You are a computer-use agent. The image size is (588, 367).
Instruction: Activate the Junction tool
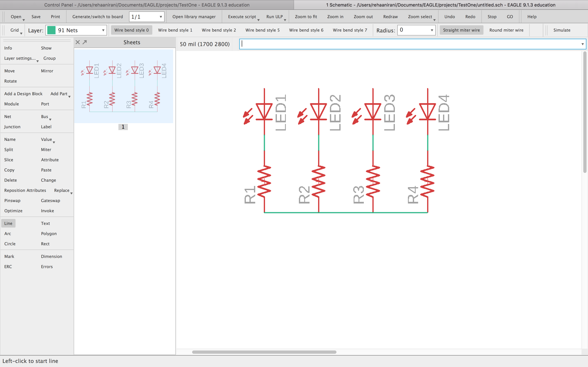(x=12, y=127)
